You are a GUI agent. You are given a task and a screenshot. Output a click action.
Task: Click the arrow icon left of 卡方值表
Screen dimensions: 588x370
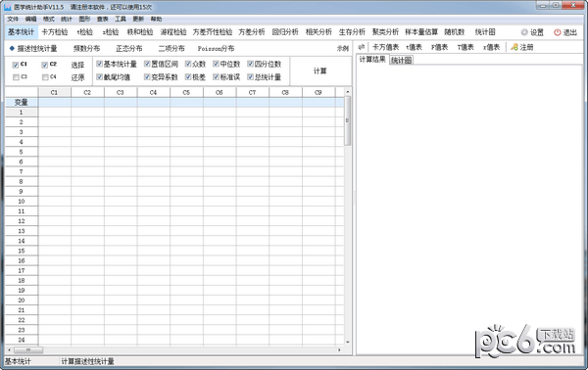(361, 47)
